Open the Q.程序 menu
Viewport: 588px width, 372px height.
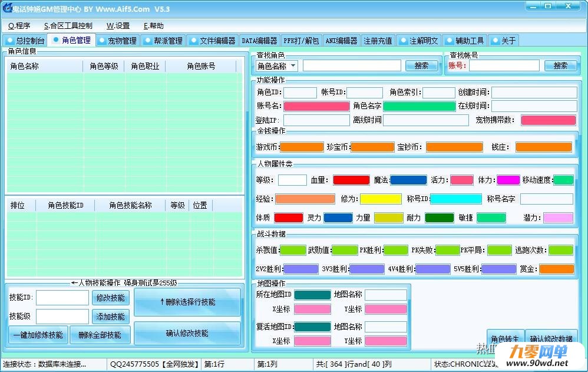click(19, 25)
